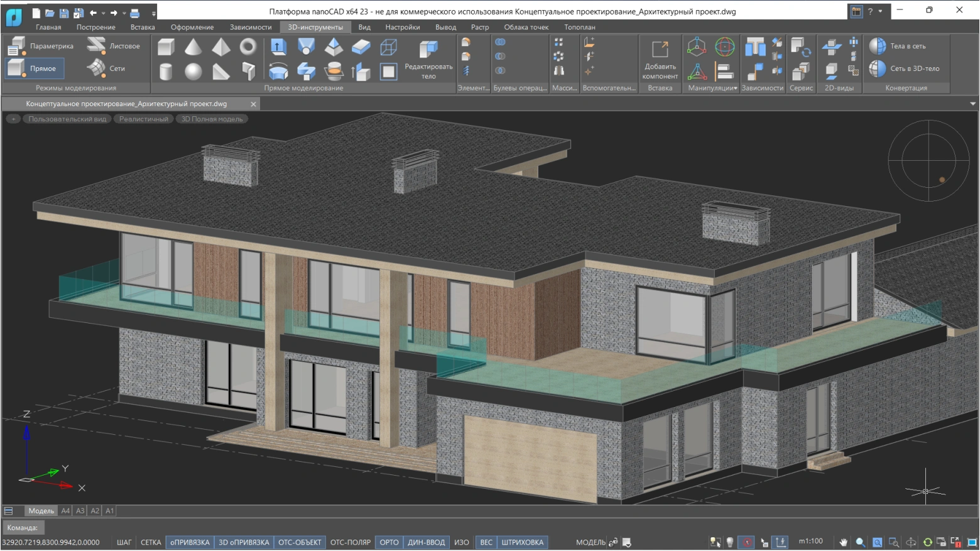Click the sphere primitive icon
The image size is (980, 551).
[x=193, y=72]
